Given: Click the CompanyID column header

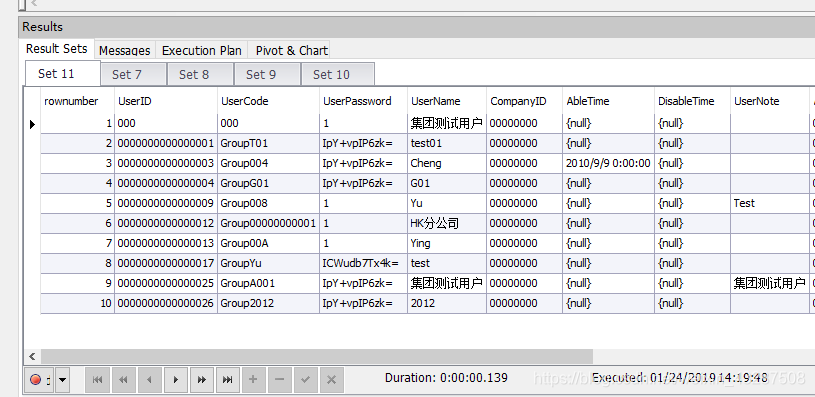Looking at the screenshot, I should click(x=524, y=101).
